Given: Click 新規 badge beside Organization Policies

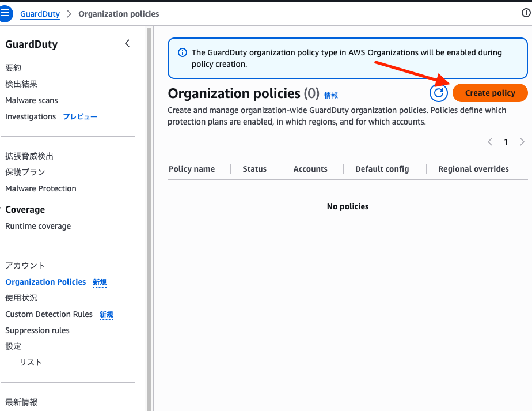Looking at the screenshot, I should (x=100, y=282).
